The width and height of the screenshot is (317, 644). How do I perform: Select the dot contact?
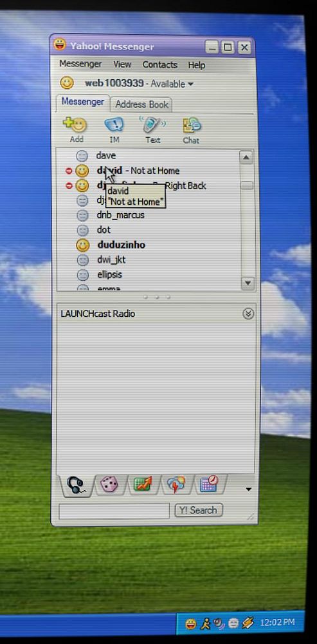coord(104,230)
